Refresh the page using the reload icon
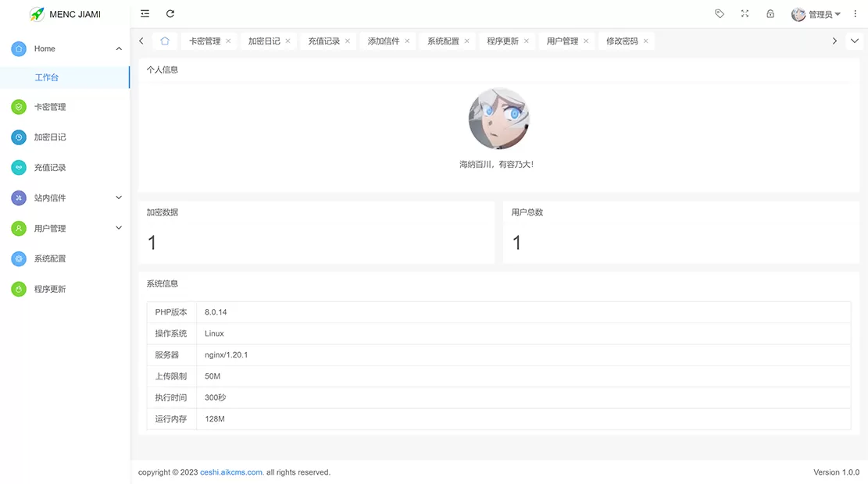The height and width of the screenshot is (484, 868). pyautogui.click(x=169, y=13)
